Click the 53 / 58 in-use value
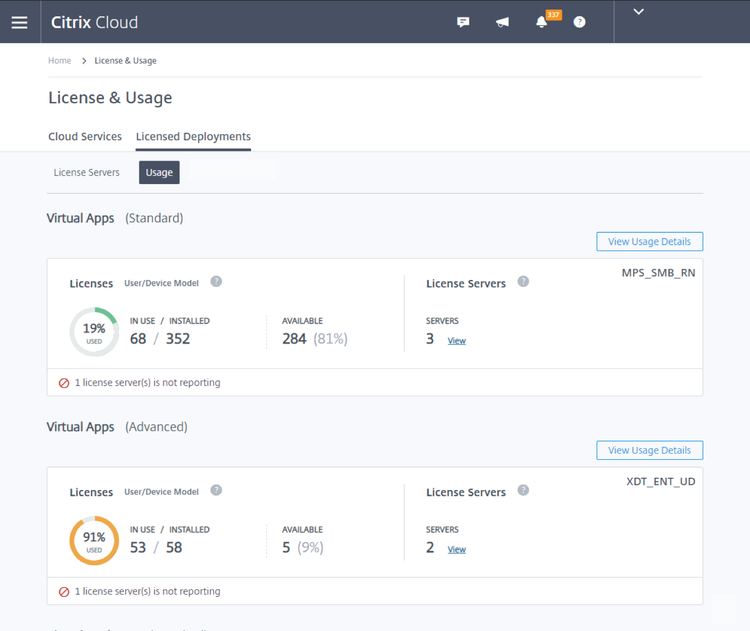This screenshot has width=750, height=631. pos(156,547)
